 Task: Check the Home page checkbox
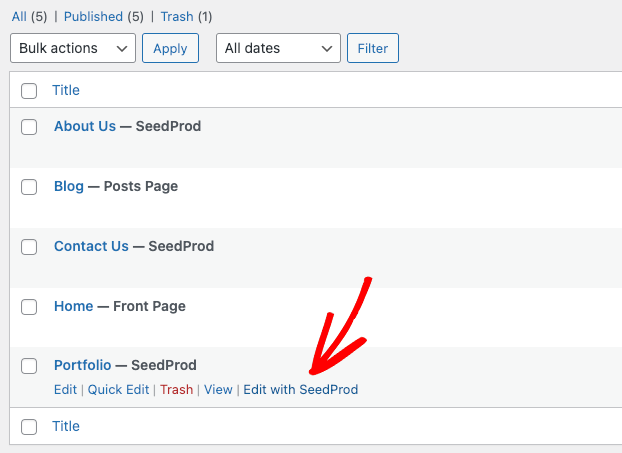click(29, 307)
